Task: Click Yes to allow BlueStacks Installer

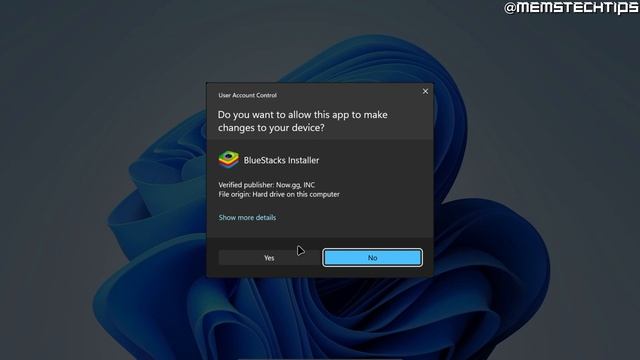Action: click(x=269, y=258)
